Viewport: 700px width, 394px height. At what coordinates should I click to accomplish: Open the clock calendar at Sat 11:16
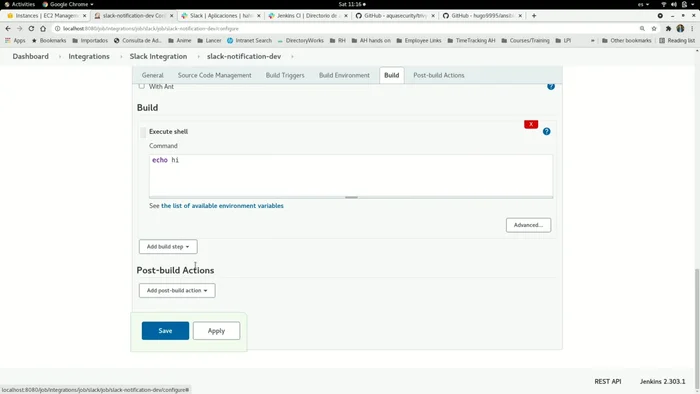coord(351,4)
